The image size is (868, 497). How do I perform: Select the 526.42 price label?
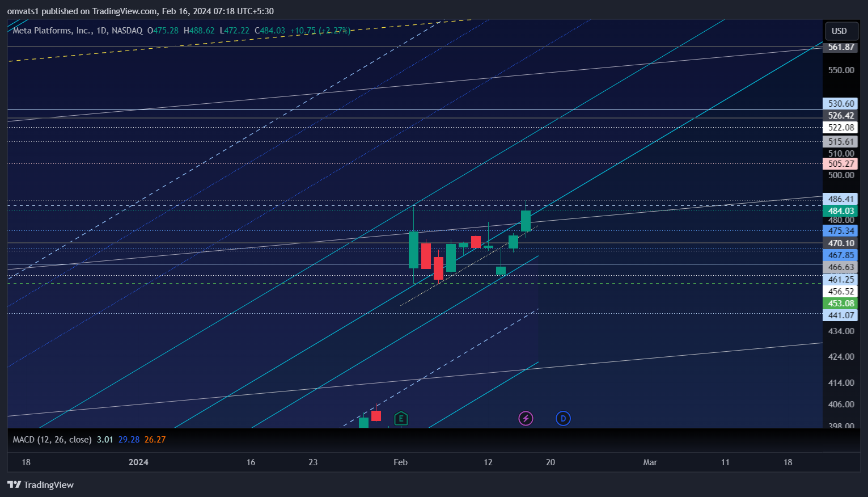(x=840, y=116)
